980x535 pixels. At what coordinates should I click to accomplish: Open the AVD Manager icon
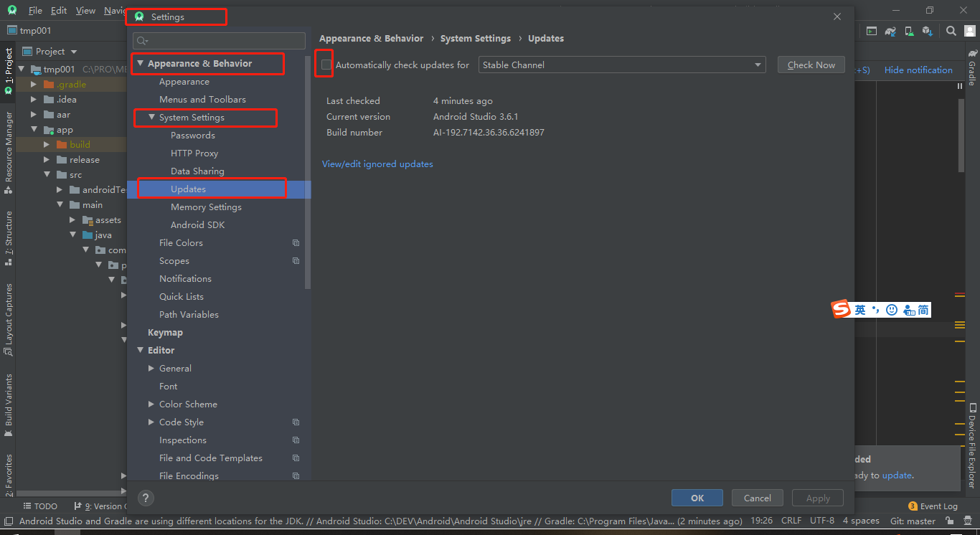pos(909,31)
